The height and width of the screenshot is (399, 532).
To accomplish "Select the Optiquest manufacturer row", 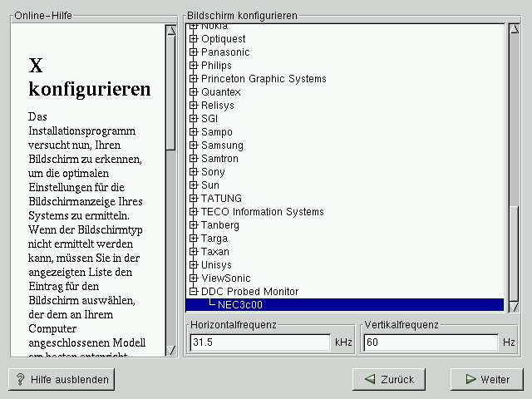I will 223,39.
